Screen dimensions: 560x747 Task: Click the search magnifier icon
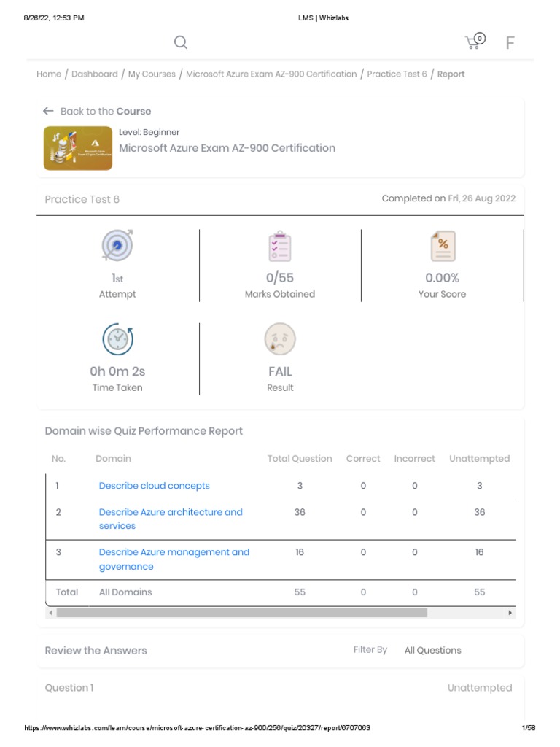(181, 42)
